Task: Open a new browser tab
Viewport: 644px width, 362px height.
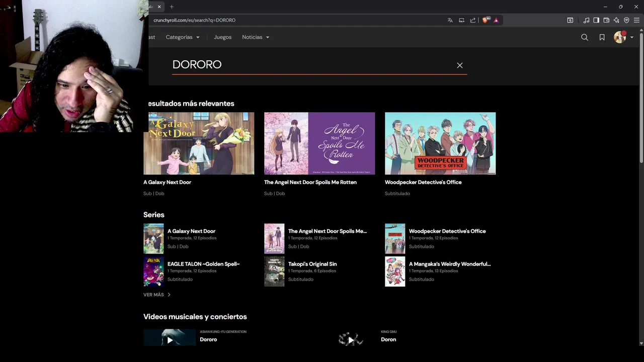Action: tap(172, 7)
